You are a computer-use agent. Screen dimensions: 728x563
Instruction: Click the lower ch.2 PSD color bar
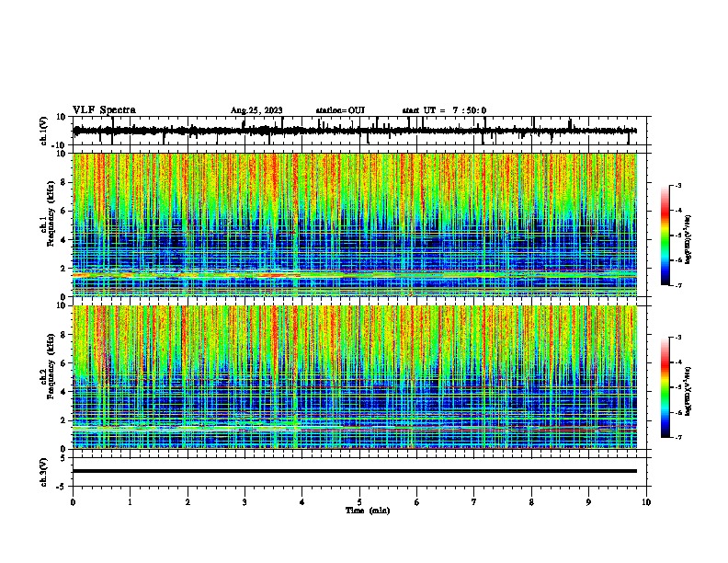click(665, 387)
